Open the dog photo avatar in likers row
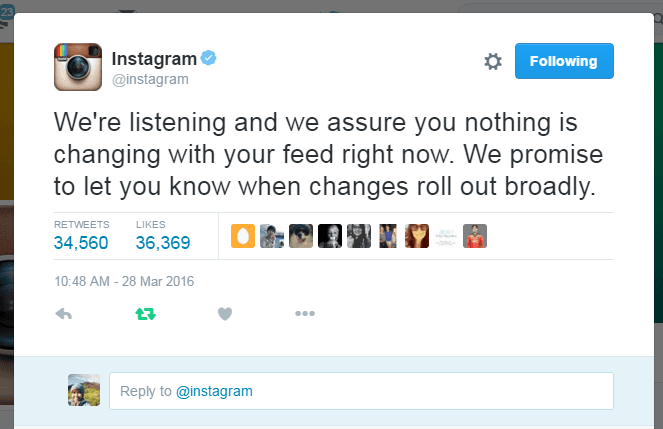The width and height of the screenshot is (663, 429). coord(301,236)
